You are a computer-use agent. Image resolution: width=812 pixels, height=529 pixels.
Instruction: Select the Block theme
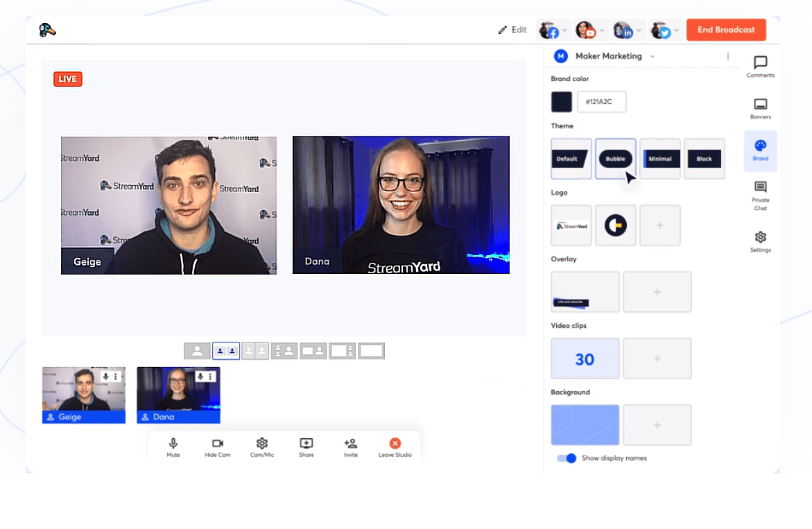tap(705, 159)
